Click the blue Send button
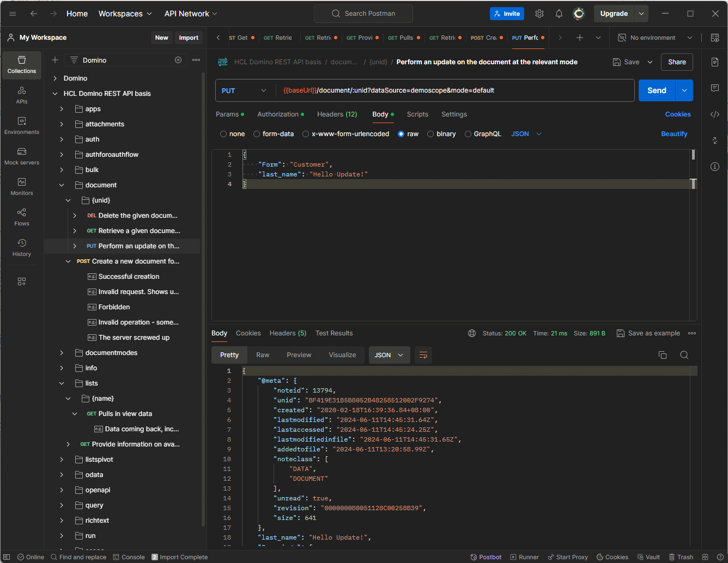The height and width of the screenshot is (563, 728). 657,90
